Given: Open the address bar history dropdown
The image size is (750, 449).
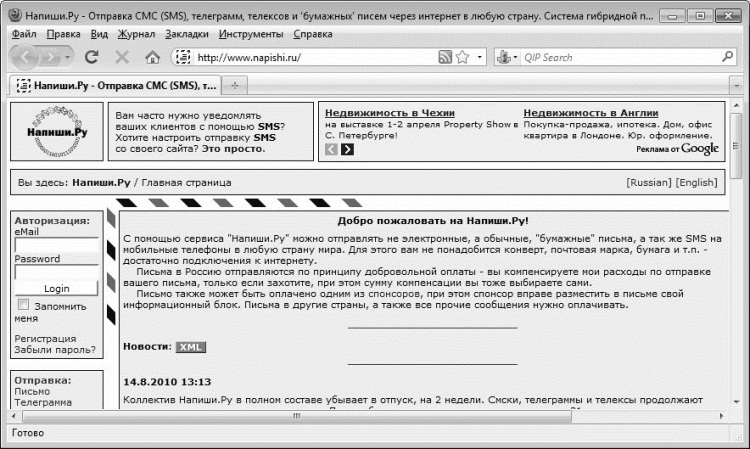Looking at the screenshot, I should tap(479, 57).
